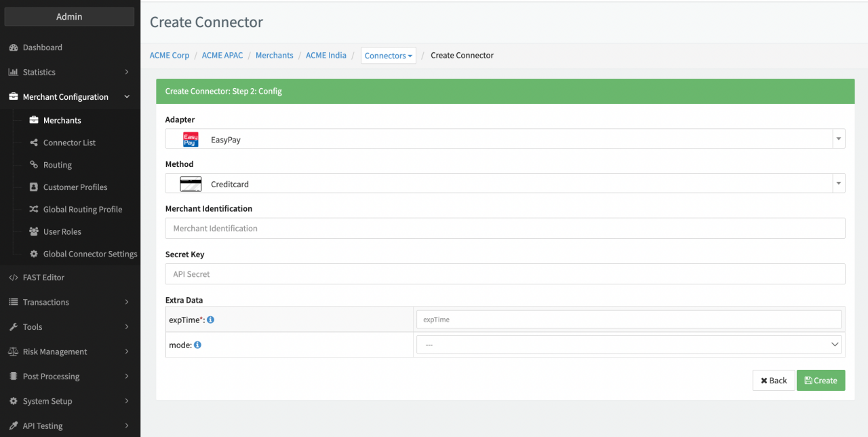
Task: Click the mode info icon
Action: 197,345
